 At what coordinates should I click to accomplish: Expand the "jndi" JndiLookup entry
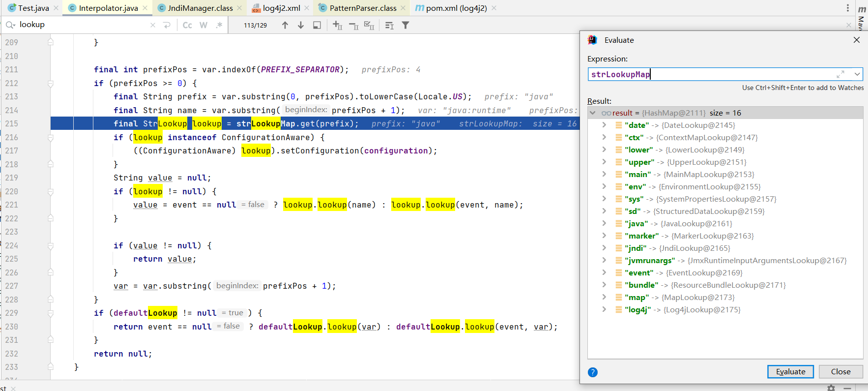point(604,248)
